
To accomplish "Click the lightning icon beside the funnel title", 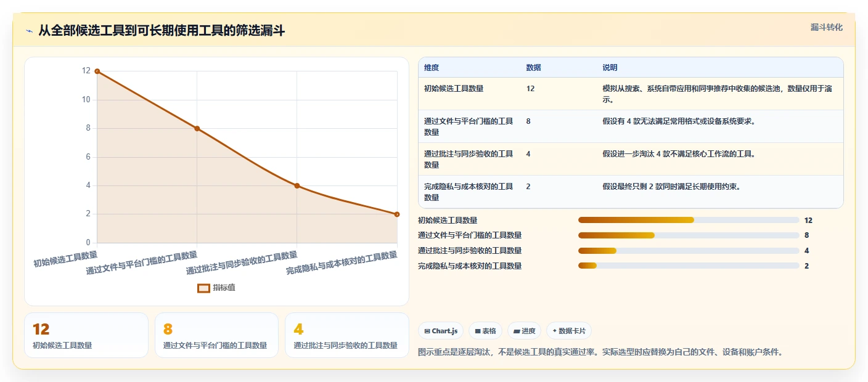I will click(29, 31).
